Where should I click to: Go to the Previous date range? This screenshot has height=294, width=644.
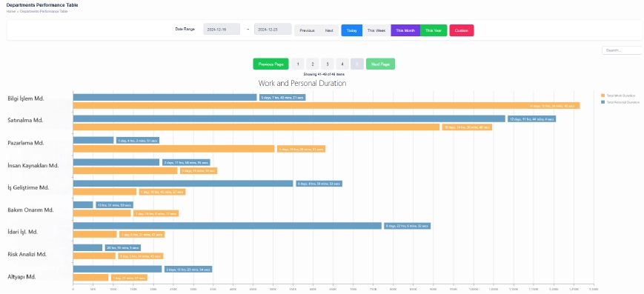pos(307,30)
